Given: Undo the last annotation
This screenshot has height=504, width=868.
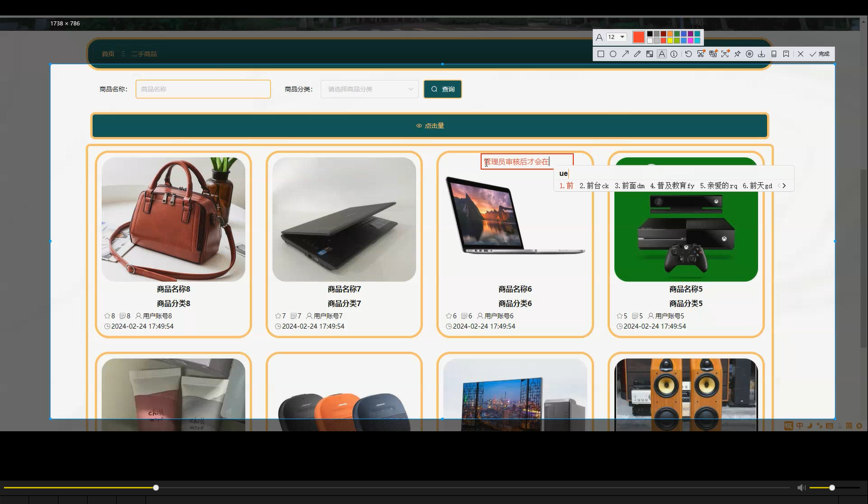Looking at the screenshot, I should point(688,54).
